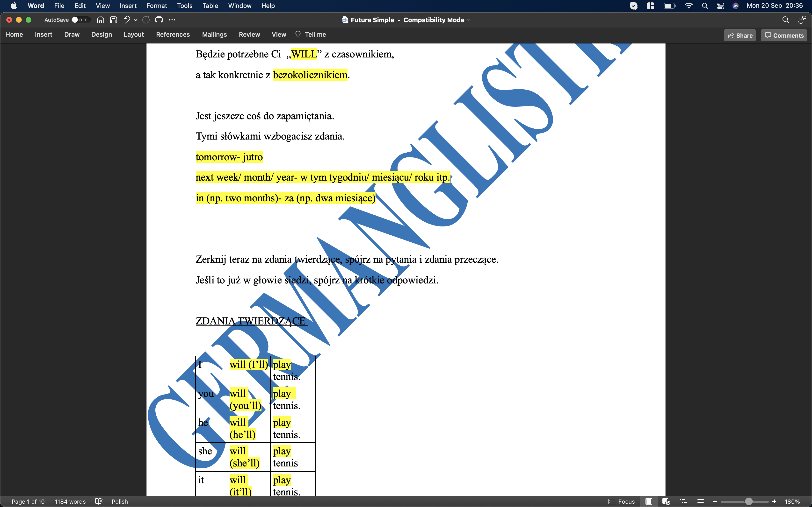Expand the undo history dropdown arrow
This screenshot has height=507, width=812.
click(x=136, y=20)
